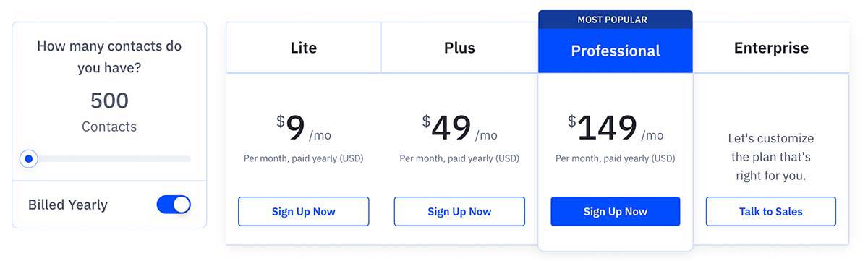868x261 pixels.
Task: Sign up for the Professional plan
Action: (616, 212)
